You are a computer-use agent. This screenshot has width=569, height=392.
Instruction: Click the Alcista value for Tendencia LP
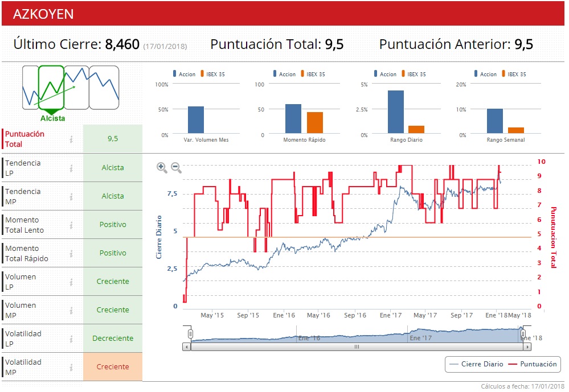[x=113, y=167]
